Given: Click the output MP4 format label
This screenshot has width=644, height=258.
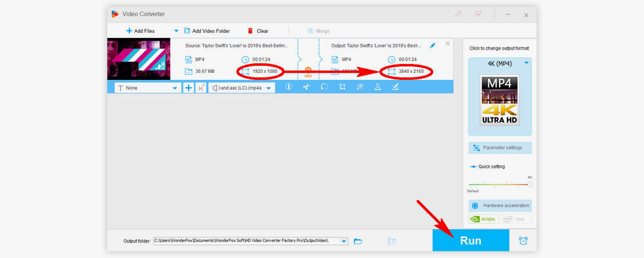Looking at the screenshot, I should tap(346, 59).
